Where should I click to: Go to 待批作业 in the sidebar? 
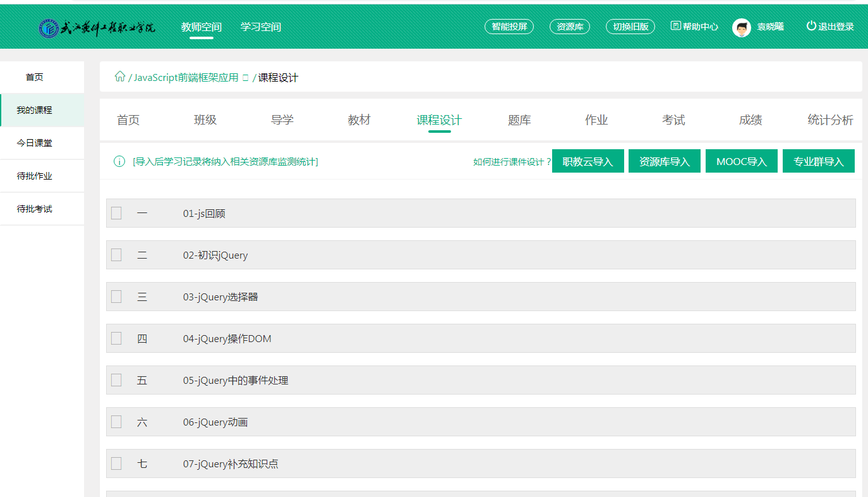(34, 176)
